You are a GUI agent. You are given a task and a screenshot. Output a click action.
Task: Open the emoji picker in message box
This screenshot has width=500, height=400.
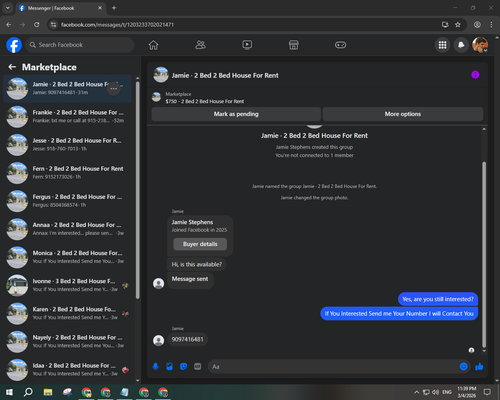click(464, 367)
